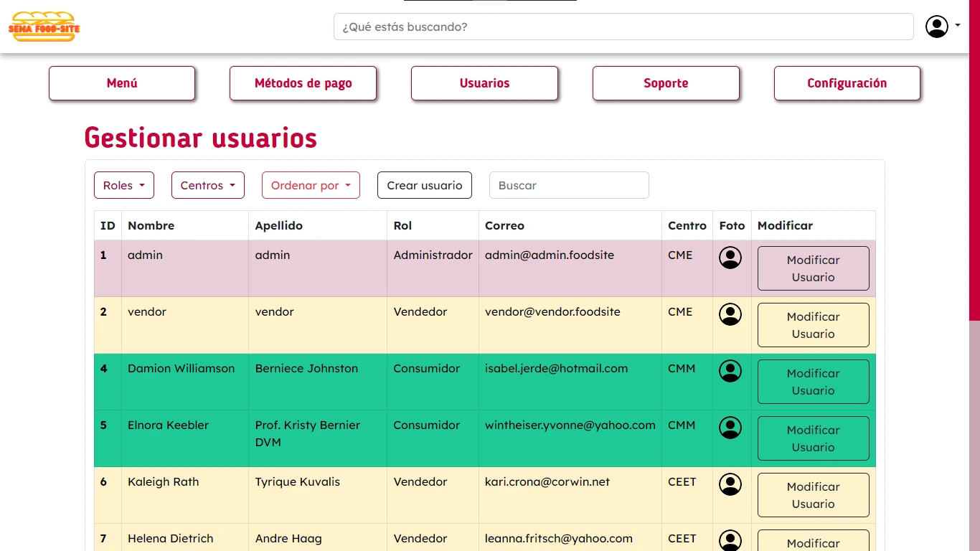Click the photo icon for Elnora Keebler
The width and height of the screenshot is (980, 551).
coord(730,428)
